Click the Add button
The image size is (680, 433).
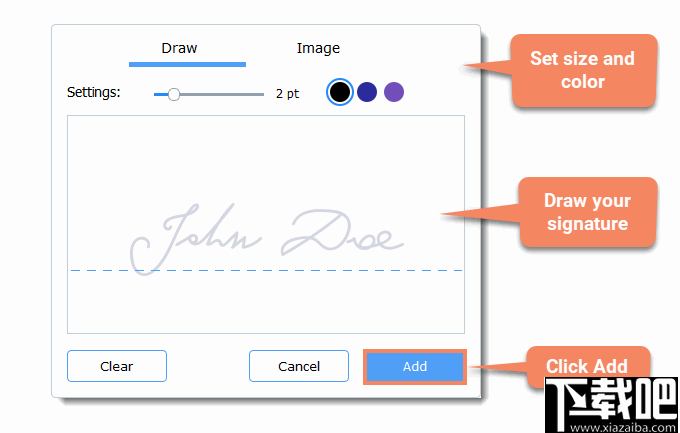pos(415,367)
